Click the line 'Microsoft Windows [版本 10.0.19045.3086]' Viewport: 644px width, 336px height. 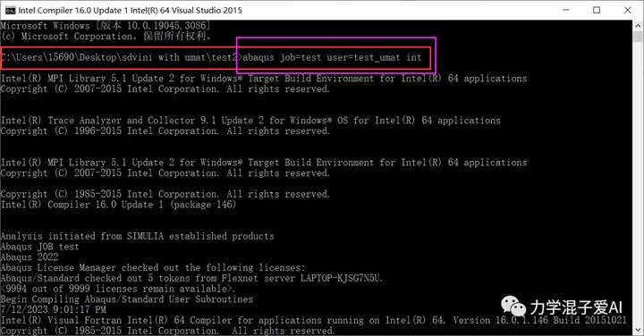point(106,26)
